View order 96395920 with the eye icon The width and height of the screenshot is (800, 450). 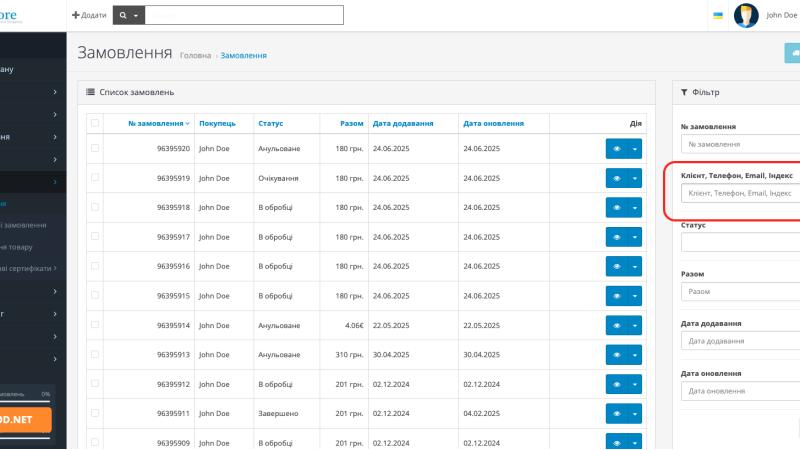pos(616,149)
